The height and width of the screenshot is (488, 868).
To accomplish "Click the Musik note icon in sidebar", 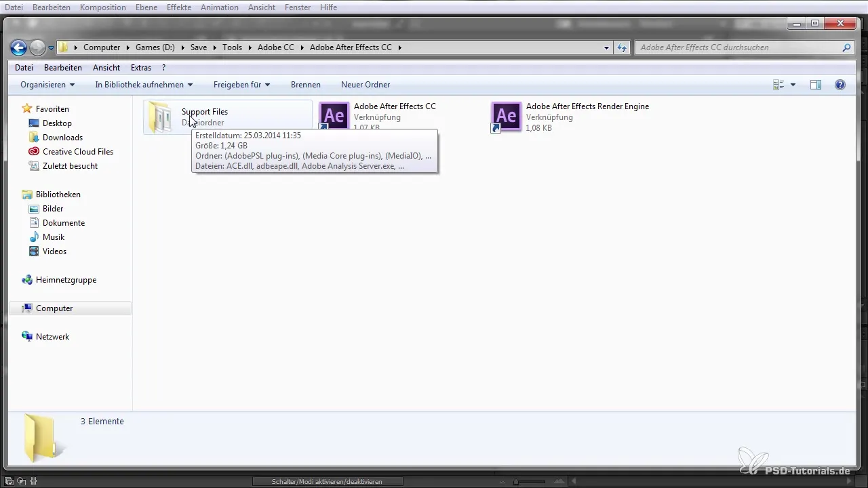I will point(34,237).
